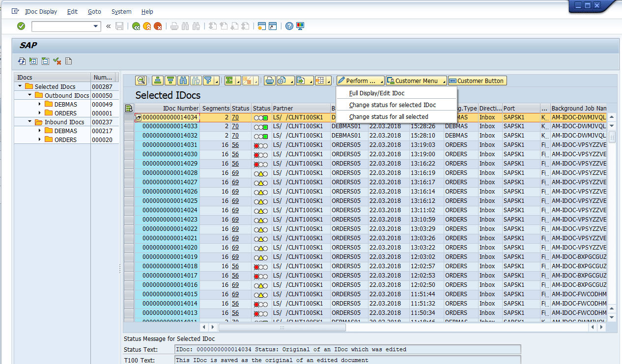Click status link 70 for IDoc 0000000000014034

(235, 117)
